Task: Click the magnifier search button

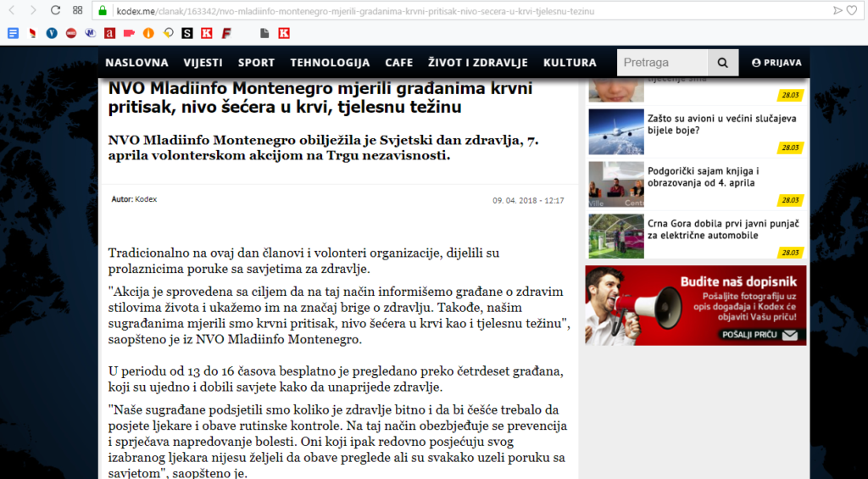Action: click(723, 63)
